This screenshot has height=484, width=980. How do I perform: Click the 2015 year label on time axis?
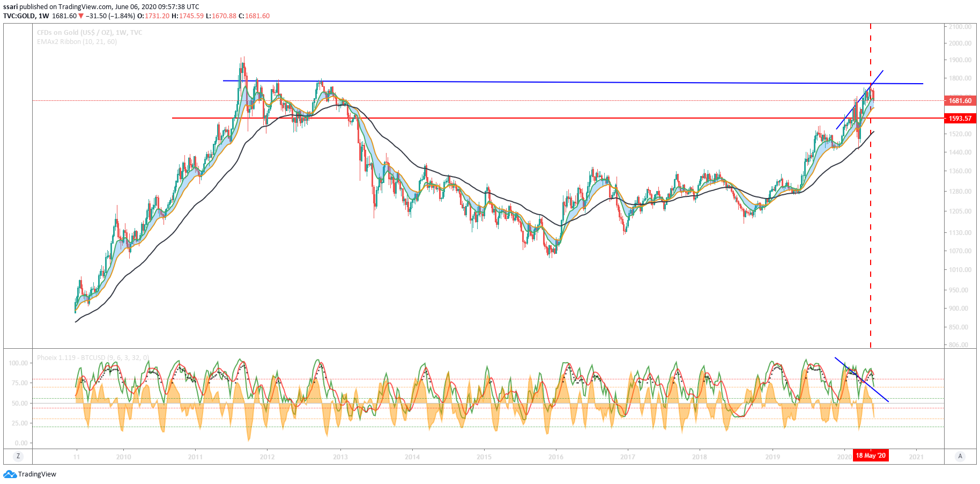pos(484,457)
